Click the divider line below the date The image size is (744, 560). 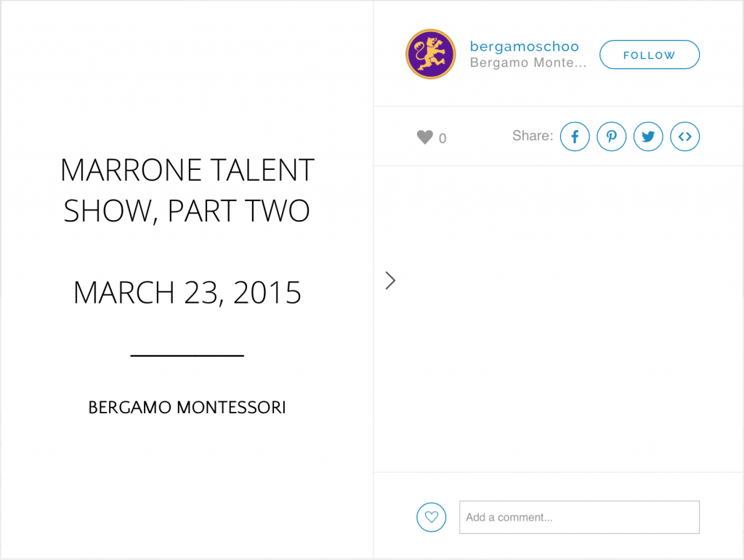pos(187,356)
